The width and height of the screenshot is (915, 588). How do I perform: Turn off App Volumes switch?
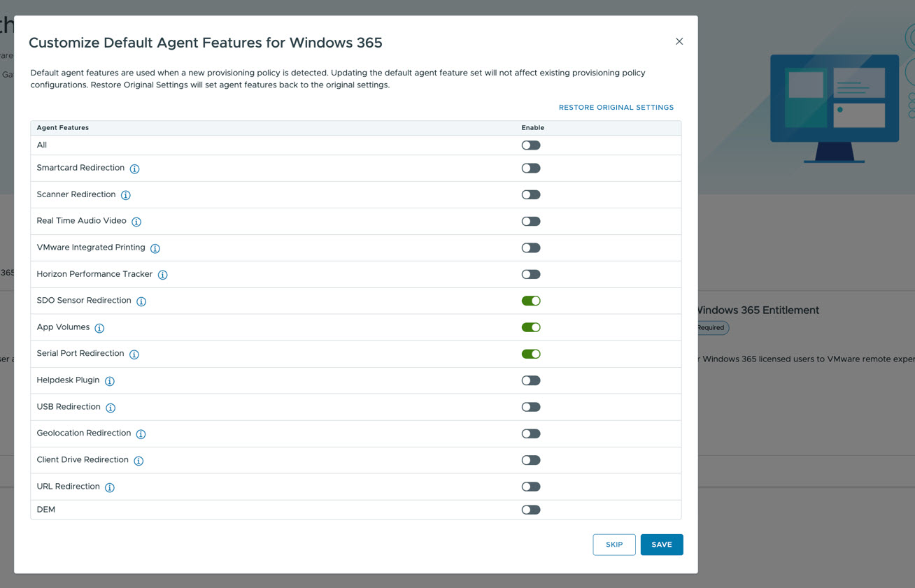point(531,327)
